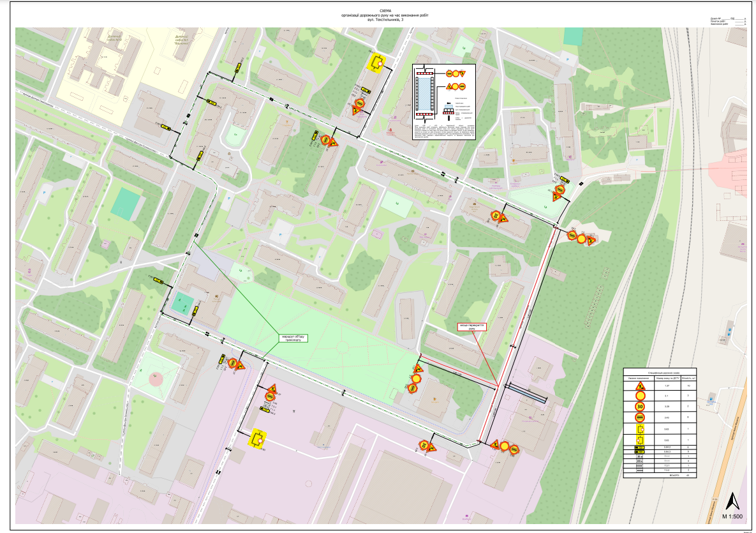
Task: Click the pink circle in the left playground
Action: tap(155, 377)
